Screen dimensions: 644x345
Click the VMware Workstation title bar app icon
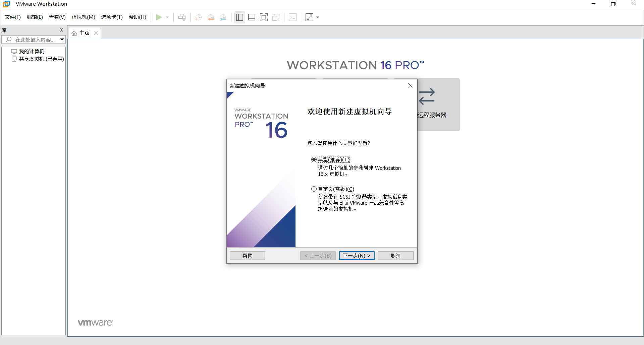[x=6, y=4]
